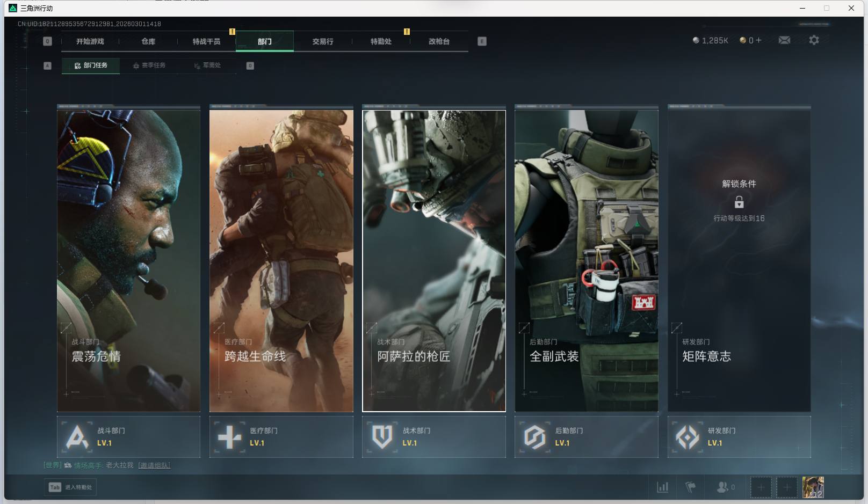Open the statistics bar chart icon
868x504 pixels.
663,487
